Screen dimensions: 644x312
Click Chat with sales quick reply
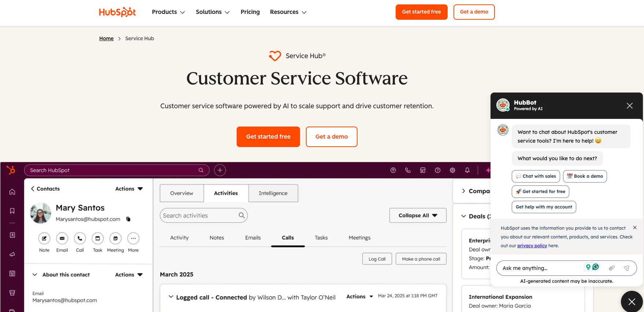pos(536,176)
